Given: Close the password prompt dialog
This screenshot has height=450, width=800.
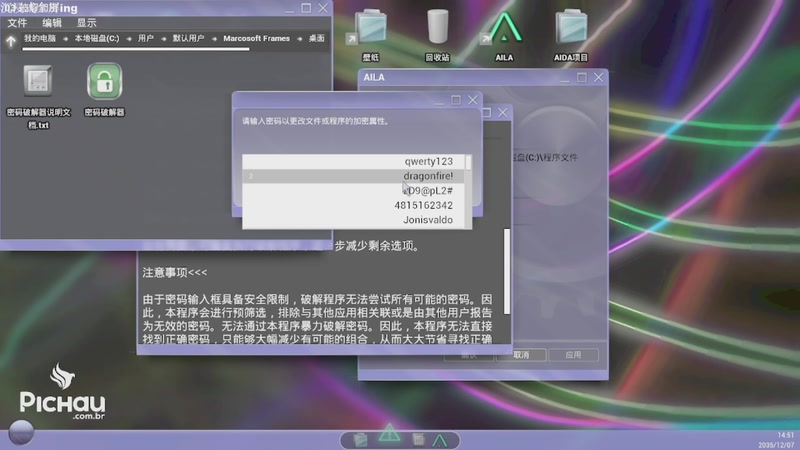Looking at the screenshot, I should (473, 100).
